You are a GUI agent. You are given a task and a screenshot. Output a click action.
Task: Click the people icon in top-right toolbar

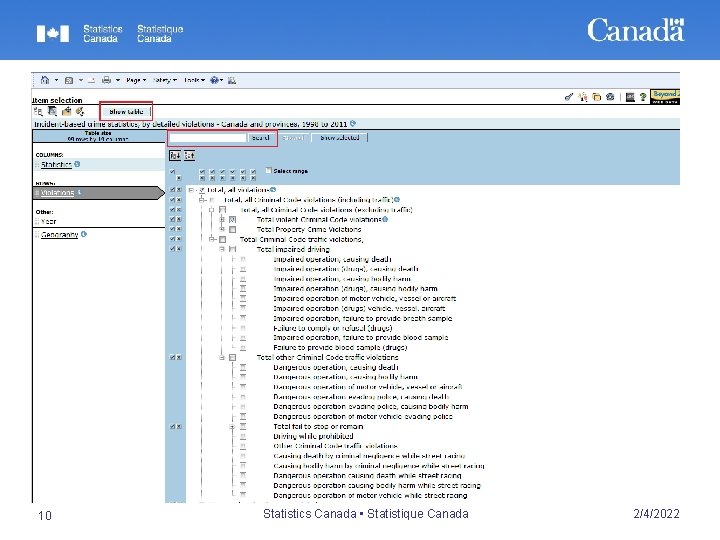[583, 97]
